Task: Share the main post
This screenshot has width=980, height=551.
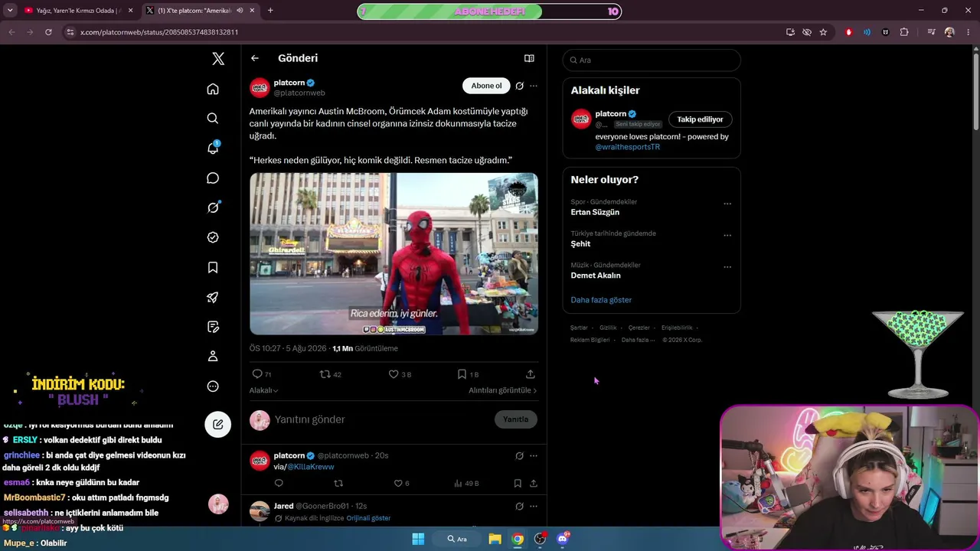Action: tap(531, 374)
